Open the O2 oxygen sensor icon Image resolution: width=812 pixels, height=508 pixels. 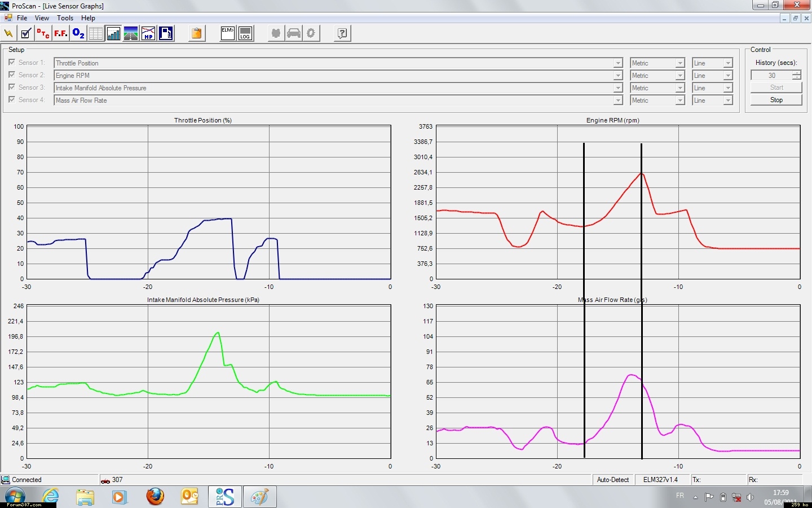(x=78, y=34)
